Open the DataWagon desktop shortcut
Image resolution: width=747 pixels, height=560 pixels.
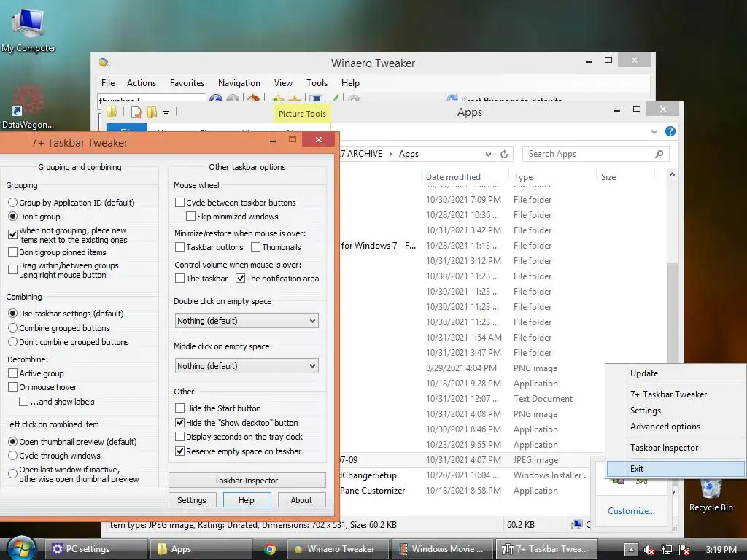pyautogui.click(x=28, y=107)
